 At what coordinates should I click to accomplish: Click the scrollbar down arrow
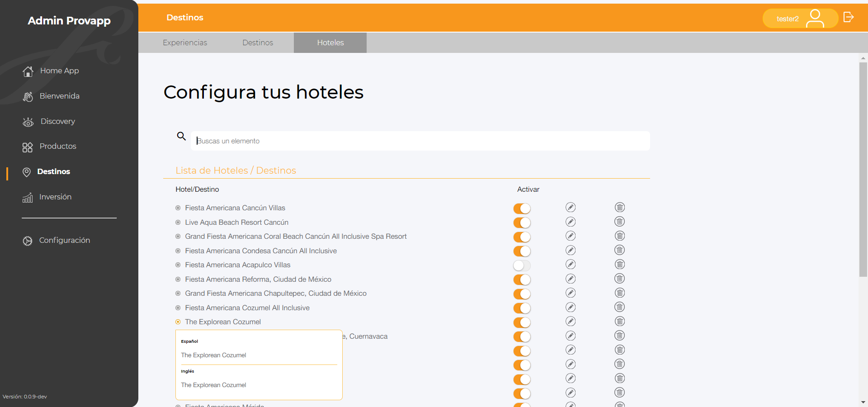pyautogui.click(x=863, y=402)
